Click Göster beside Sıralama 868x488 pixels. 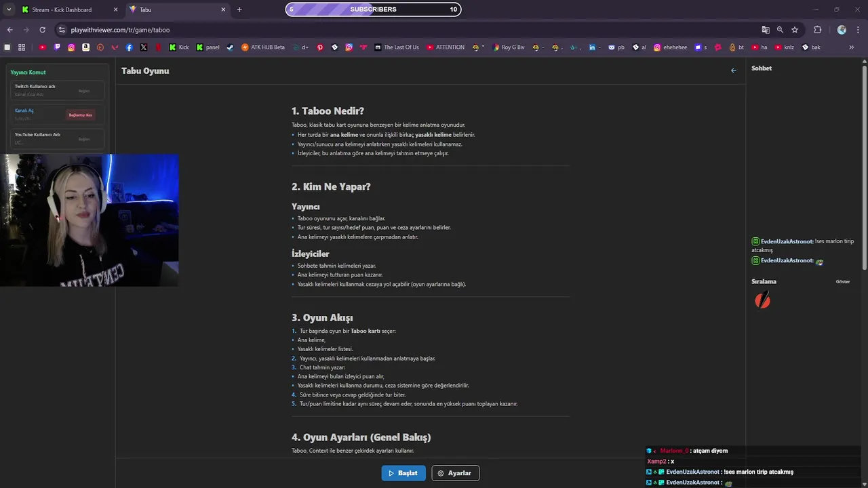pos(842,281)
